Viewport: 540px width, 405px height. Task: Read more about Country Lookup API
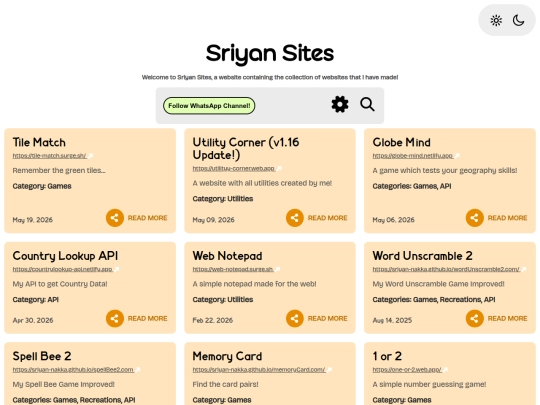(147, 319)
